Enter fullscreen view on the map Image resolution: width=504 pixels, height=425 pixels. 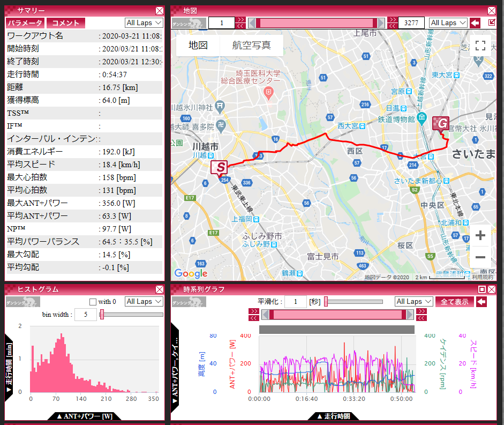[x=480, y=46]
